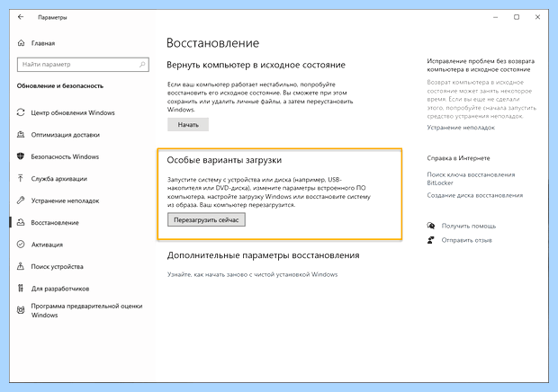Click the Для разработчиков icon
The width and height of the screenshot is (558, 392).
pos(21,289)
